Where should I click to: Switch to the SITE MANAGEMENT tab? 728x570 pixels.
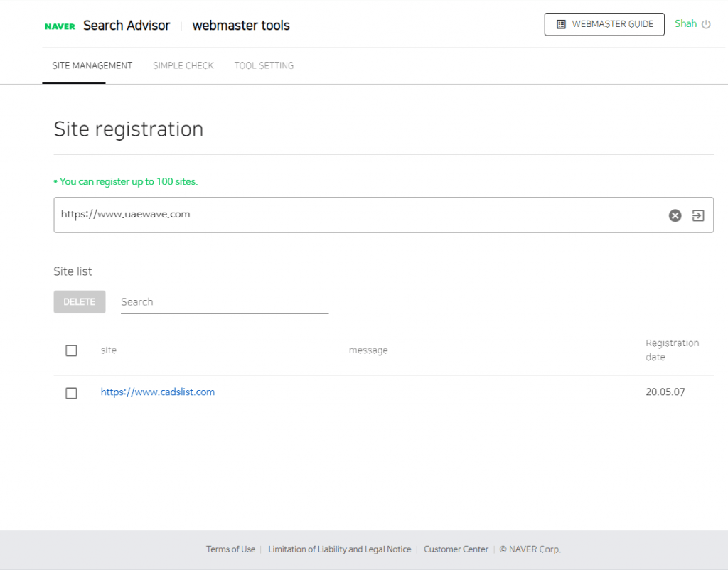pyautogui.click(x=92, y=65)
